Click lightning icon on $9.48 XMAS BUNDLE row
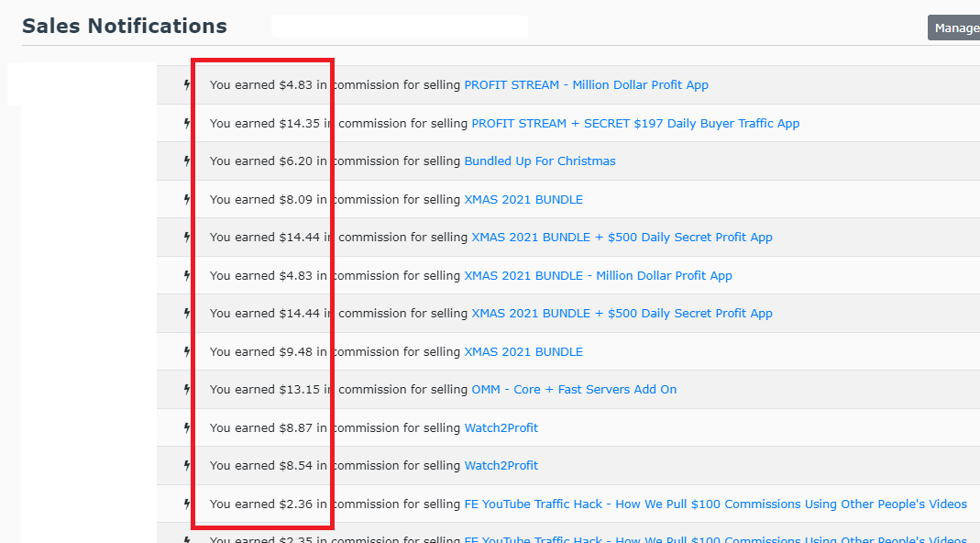Screen dimensions: 980x543 pyautogui.click(x=187, y=351)
